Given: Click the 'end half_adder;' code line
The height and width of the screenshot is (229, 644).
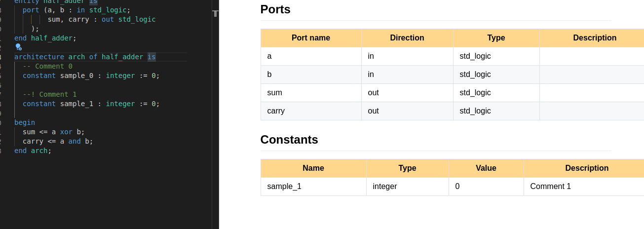Looking at the screenshot, I should pyautogui.click(x=45, y=38).
